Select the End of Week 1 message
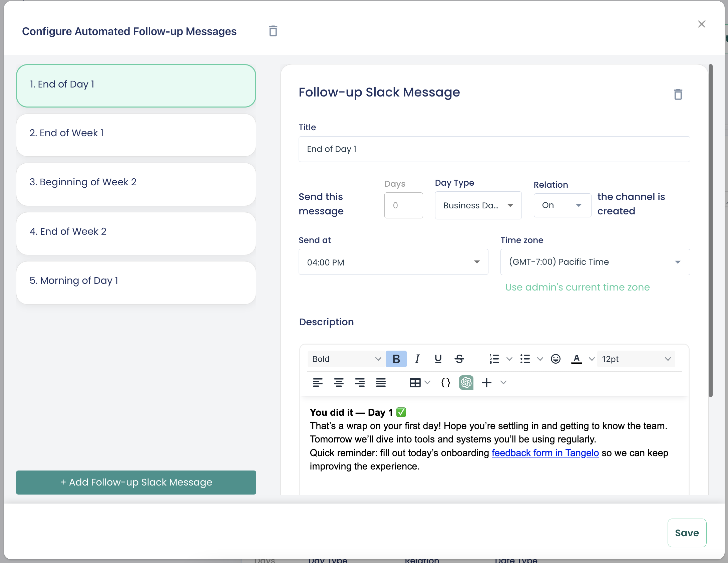728x563 pixels. pos(136,135)
